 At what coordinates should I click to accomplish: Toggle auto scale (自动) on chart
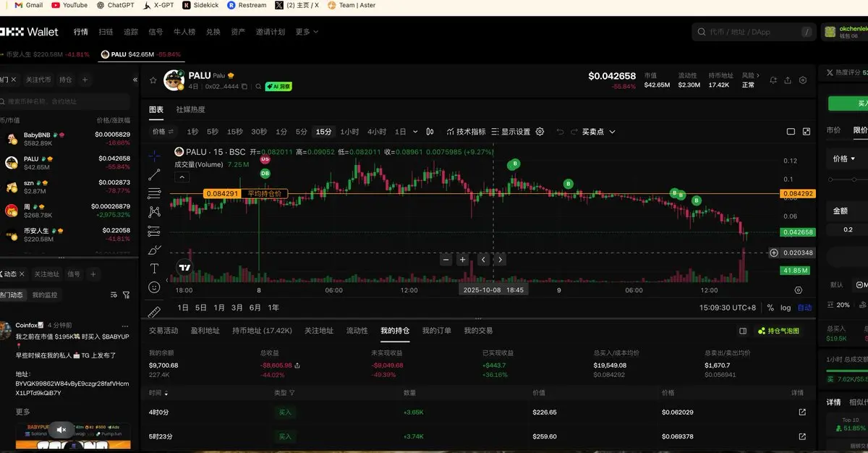pos(804,308)
